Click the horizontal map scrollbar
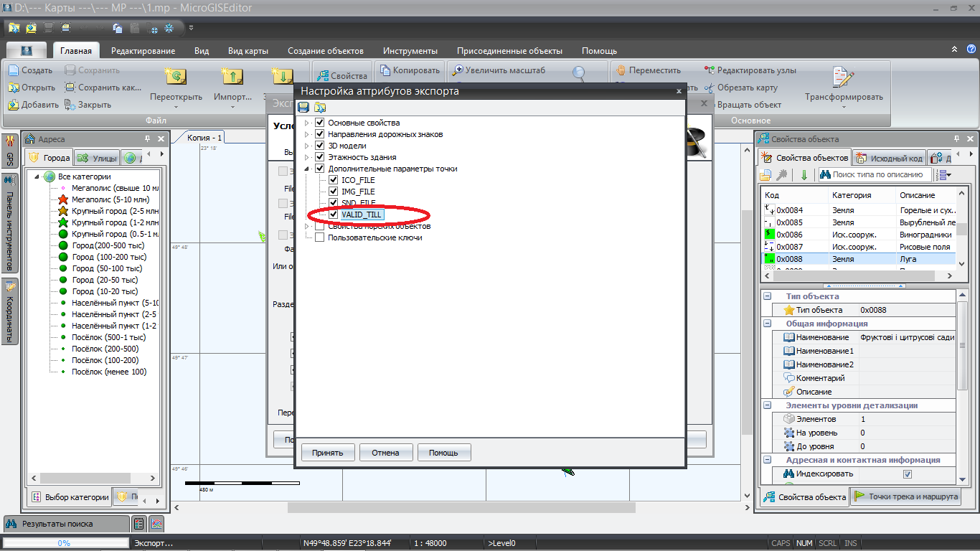The height and width of the screenshot is (551, 980). (461, 507)
